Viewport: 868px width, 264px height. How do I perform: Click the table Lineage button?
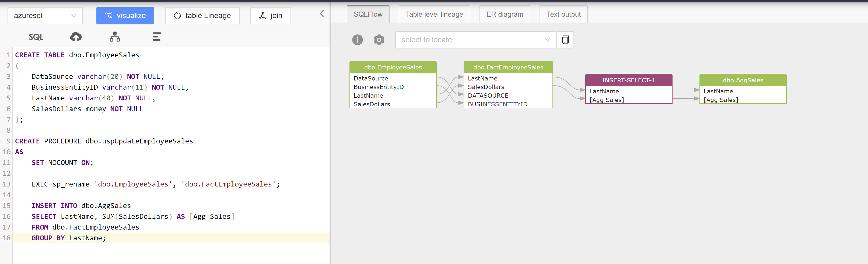coord(202,16)
